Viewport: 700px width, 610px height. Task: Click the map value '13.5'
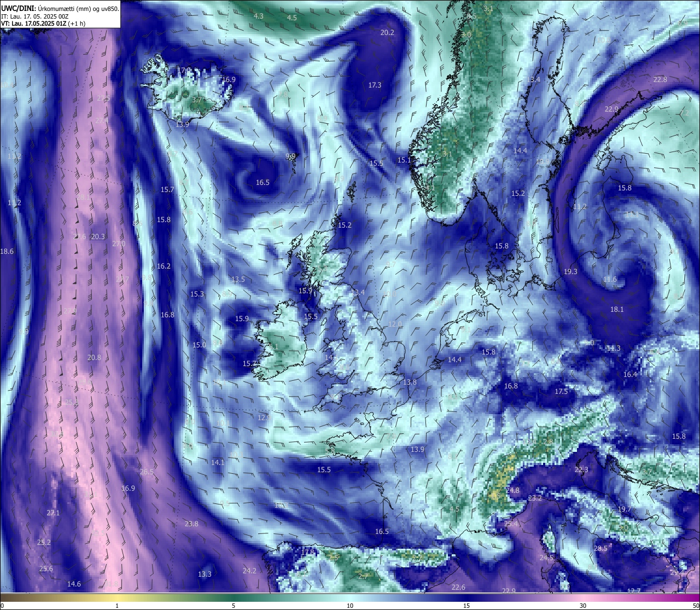(238, 280)
